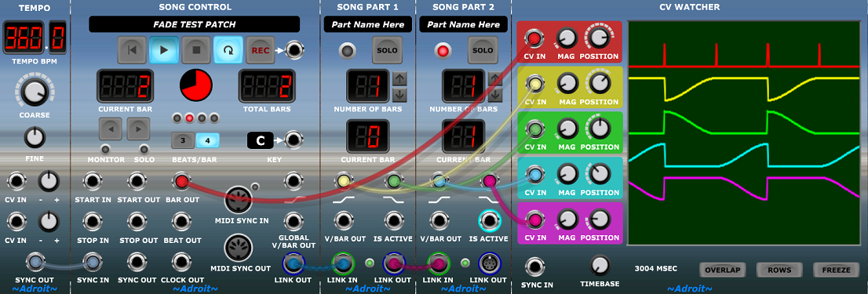
Task: Click the KEY display showing C
Action: (x=261, y=140)
